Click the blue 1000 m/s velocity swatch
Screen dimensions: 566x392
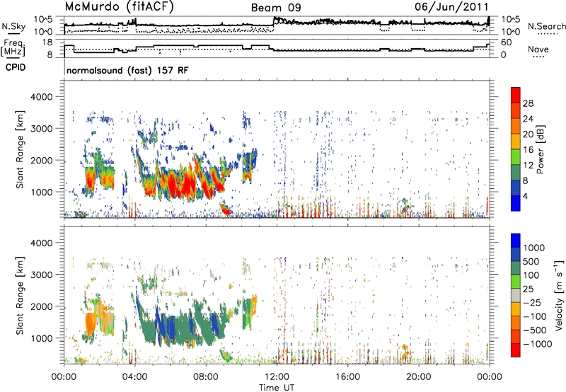coord(516,241)
